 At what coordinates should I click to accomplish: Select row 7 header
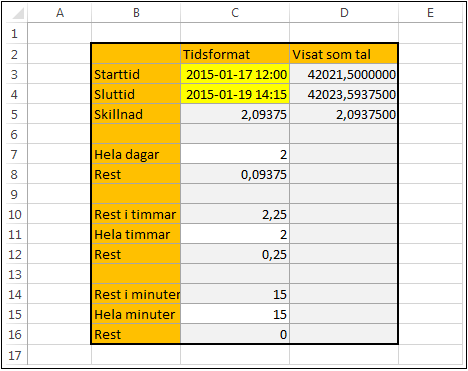[14, 154]
